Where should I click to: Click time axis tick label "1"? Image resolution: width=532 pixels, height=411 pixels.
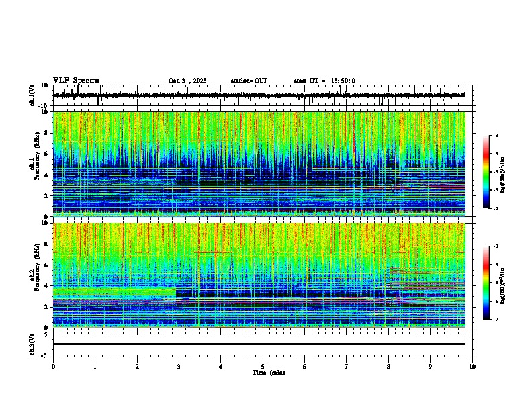[95, 367]
